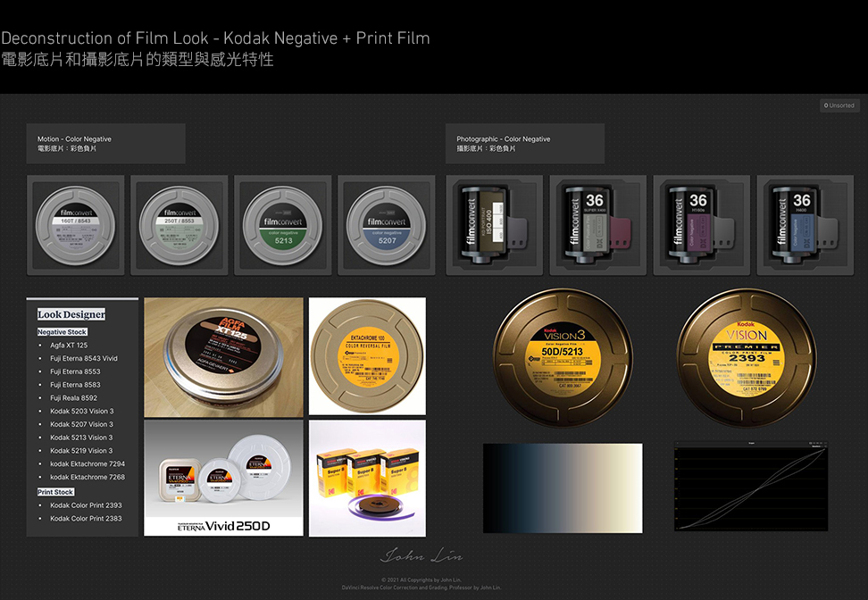The width and height of the screenshot is (868, 600).
Task: Click Kodak 5213 Vision 3 in list
Action: tap(81, 437)
